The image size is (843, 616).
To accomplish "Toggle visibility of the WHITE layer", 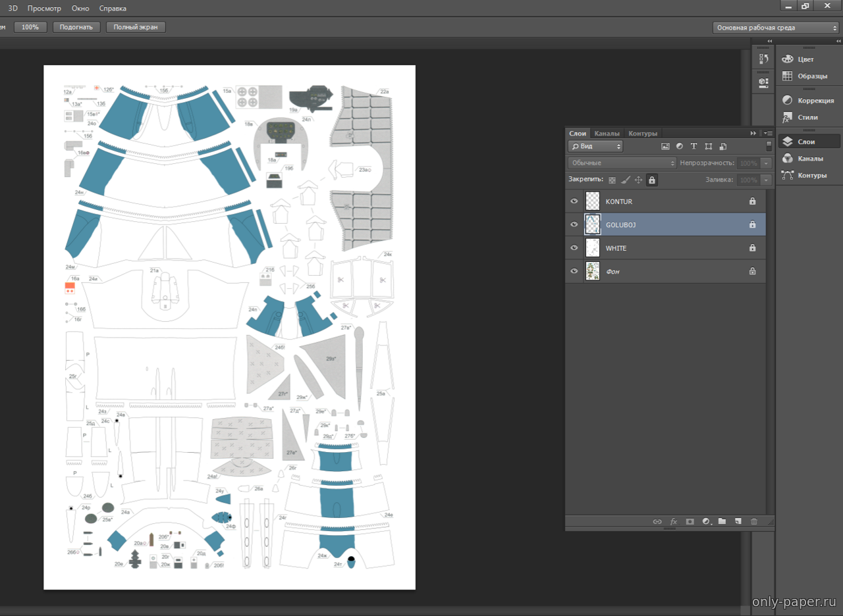I will [574, 248].
